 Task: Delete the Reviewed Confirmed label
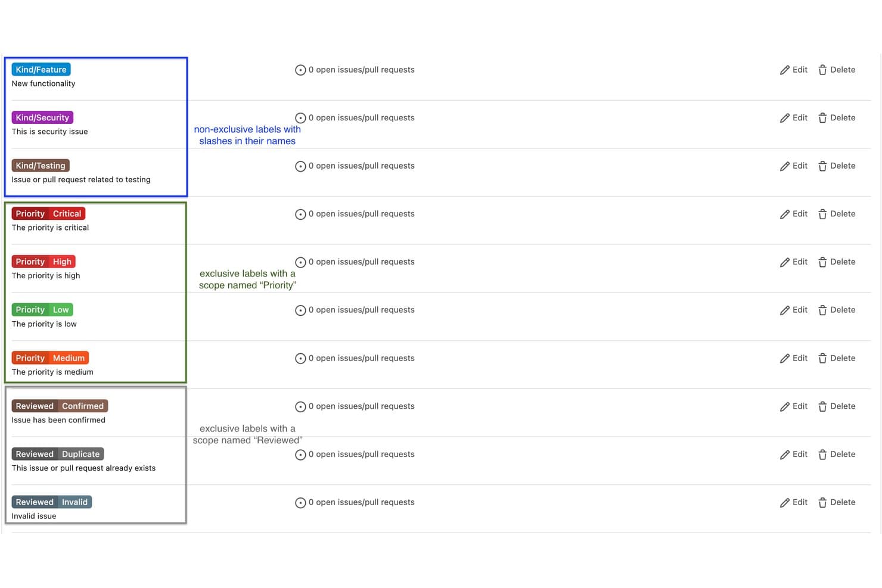tap(836, 406)
